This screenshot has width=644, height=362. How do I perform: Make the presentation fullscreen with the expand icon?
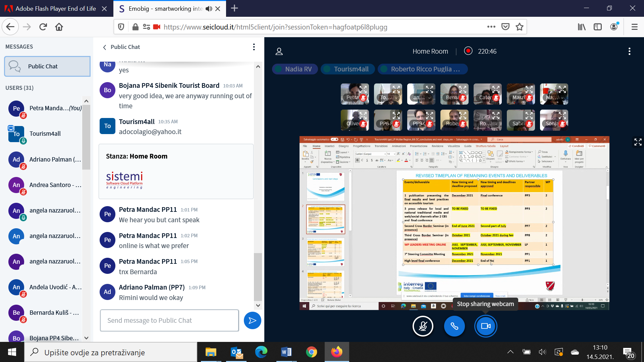tap(638, 142)
